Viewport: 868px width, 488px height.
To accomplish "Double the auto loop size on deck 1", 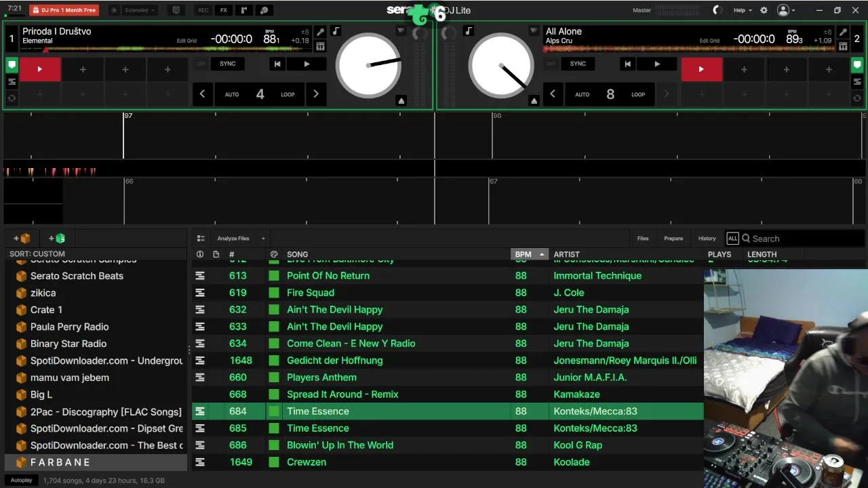I will [x=316, y=94].
